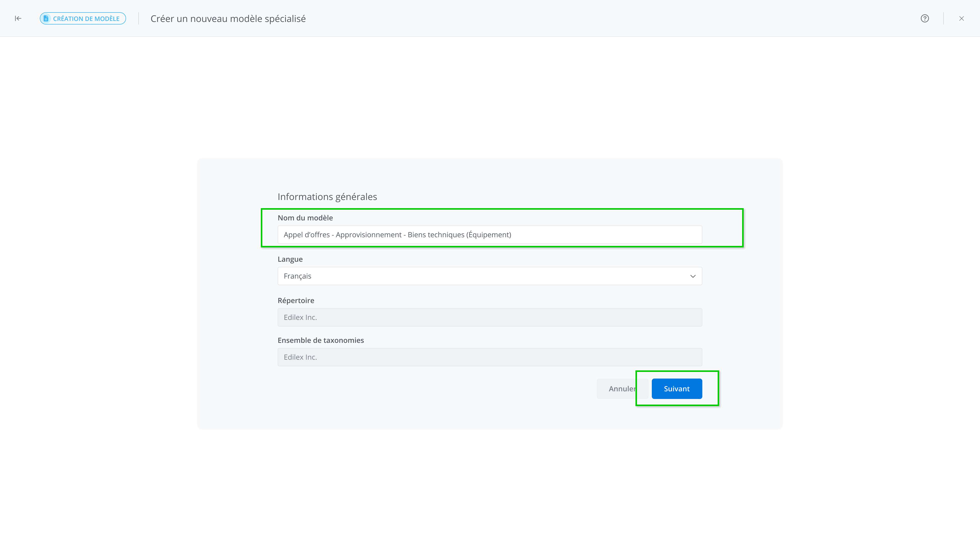
Task: Click the "Ensemble de taxonomies" label
Action: pos(320,340)
